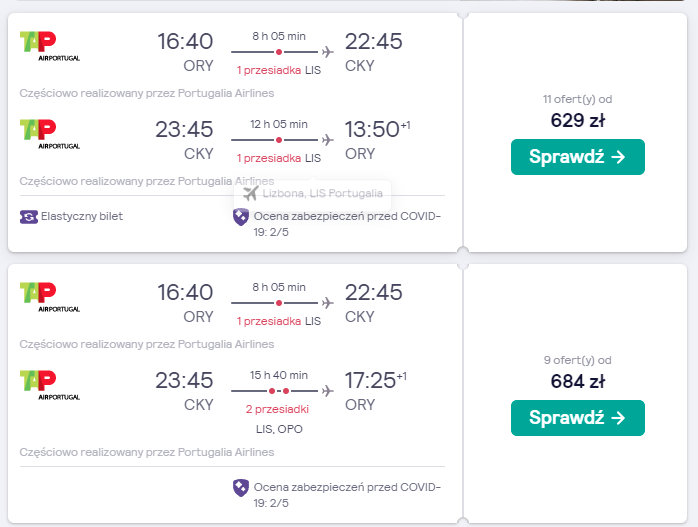This screenshot has width=698, height=527.
Task: Select the 684 zł price
Action: coord(577,381)
